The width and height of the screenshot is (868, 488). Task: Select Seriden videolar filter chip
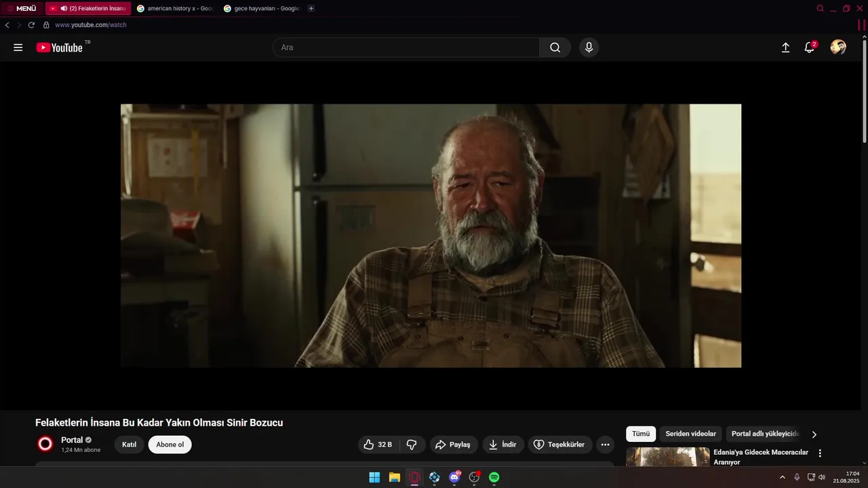pos(690,434)
